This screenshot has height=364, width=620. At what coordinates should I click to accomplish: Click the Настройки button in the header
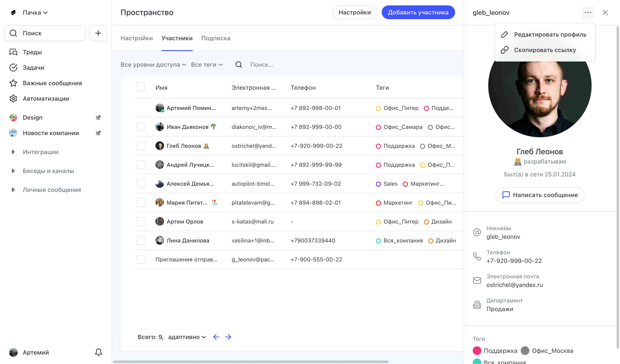(355, 12)
